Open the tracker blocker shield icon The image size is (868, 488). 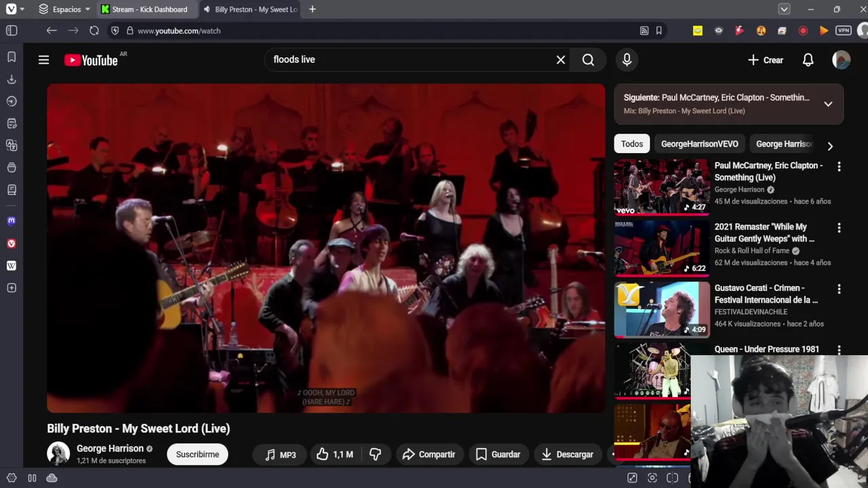[115, 30]
